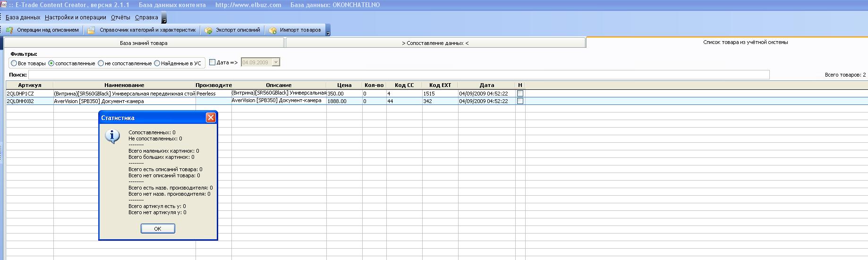Sort by the Кол-во column header
The height and width of the screenshot is (260, 868).
pyautogui.click(x=374, y=85)
